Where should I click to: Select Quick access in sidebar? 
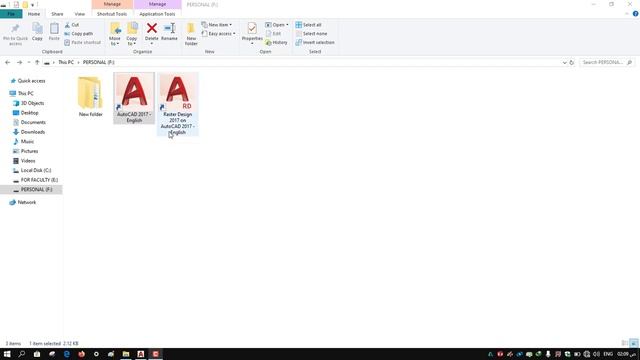pyautogui.click(x=31, y=81)
